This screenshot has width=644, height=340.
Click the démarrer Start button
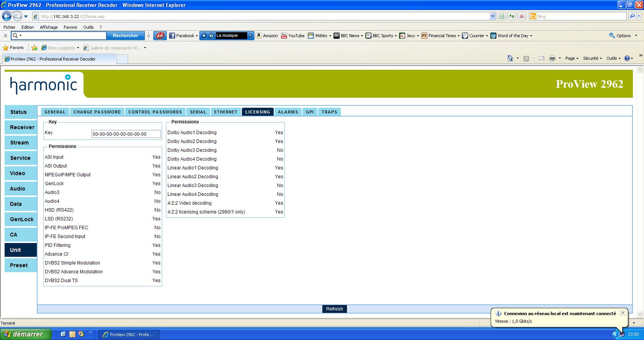(x=26, y=334)
